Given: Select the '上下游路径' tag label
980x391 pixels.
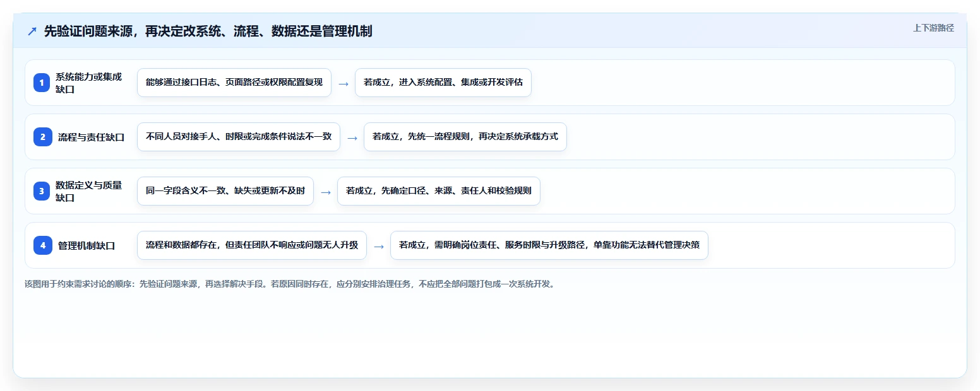Looking at the screenshot, I should [x=933, y=28].
